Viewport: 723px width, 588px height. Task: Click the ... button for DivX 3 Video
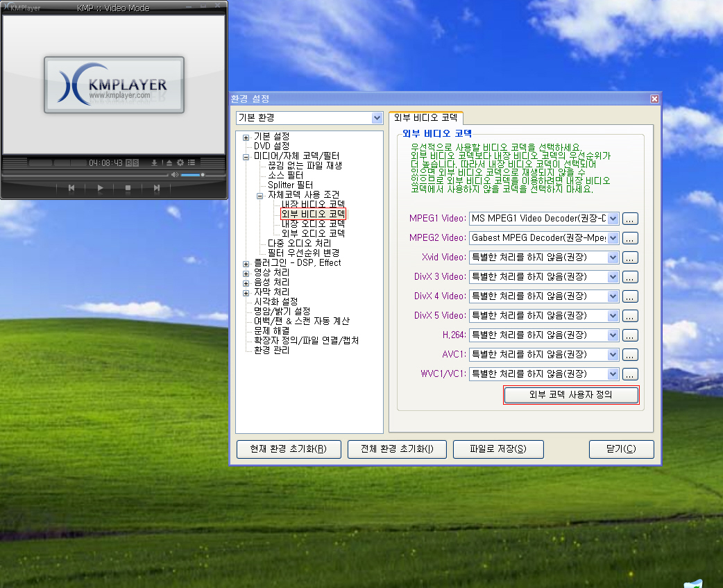pos(630,277)
